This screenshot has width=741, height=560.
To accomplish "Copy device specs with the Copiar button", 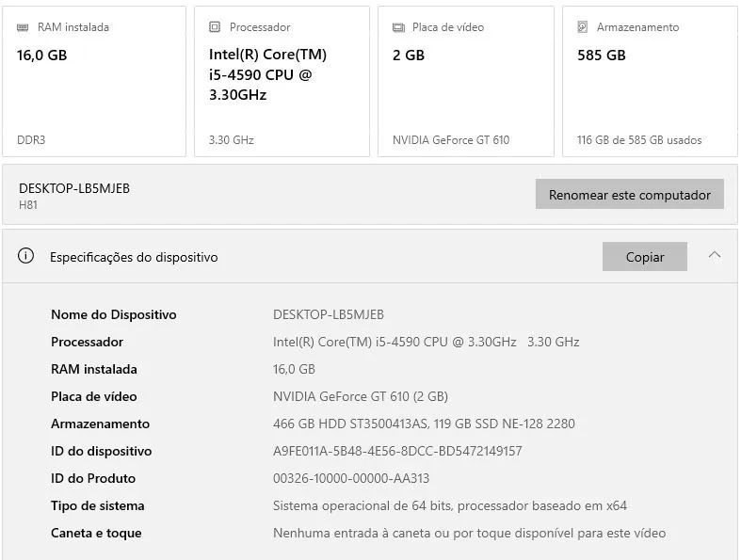I will pyautogui.click(x=644, y=257).
